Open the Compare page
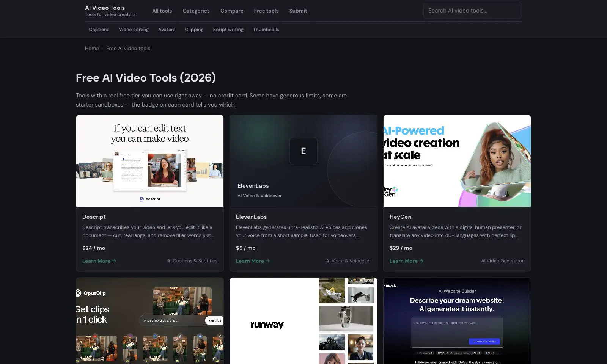Viewport: 607px width, 364px height. (232, 11)
